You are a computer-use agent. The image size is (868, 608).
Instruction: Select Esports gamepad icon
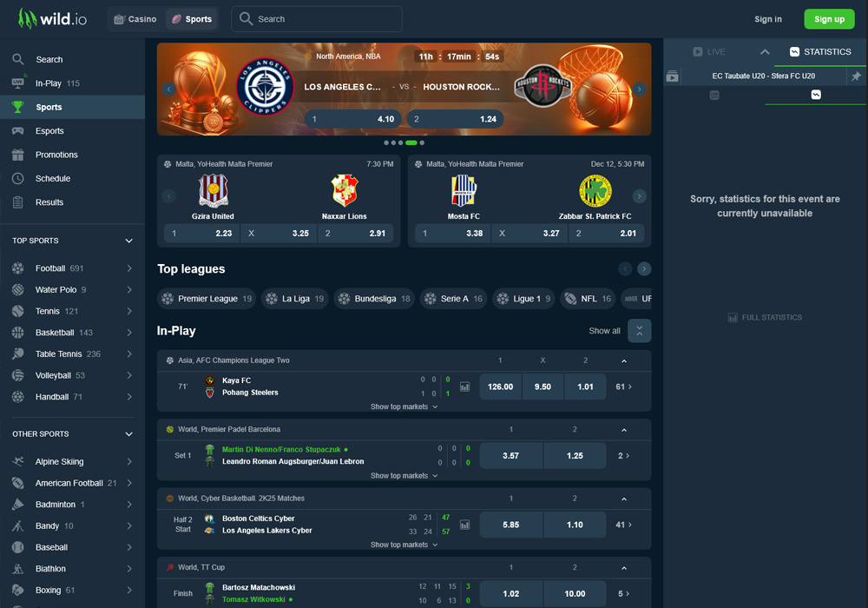(x=17, y=130)
